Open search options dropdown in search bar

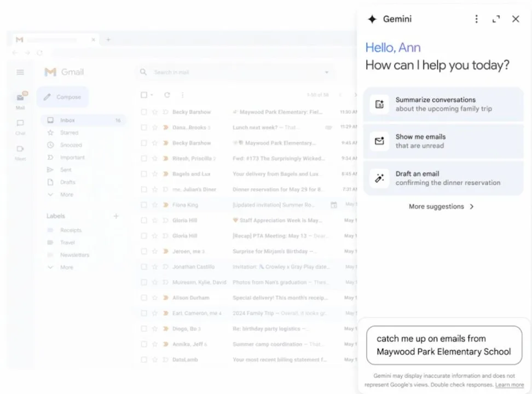pos(327,72)
